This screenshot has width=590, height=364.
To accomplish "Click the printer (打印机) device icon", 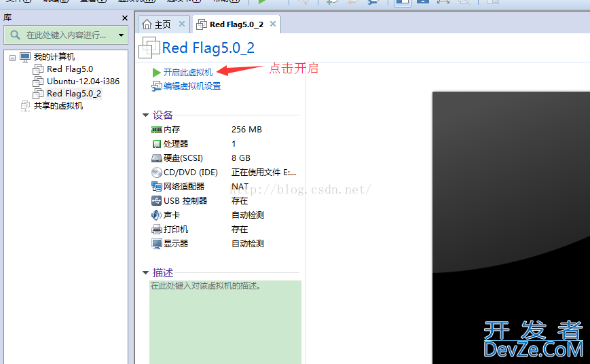I will point(157,230).
